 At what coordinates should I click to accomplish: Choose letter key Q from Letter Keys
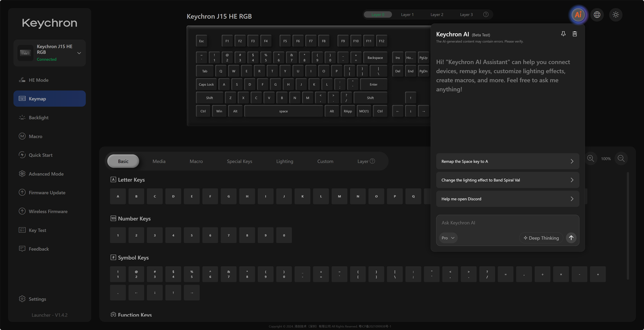click(x=413, y=196)
